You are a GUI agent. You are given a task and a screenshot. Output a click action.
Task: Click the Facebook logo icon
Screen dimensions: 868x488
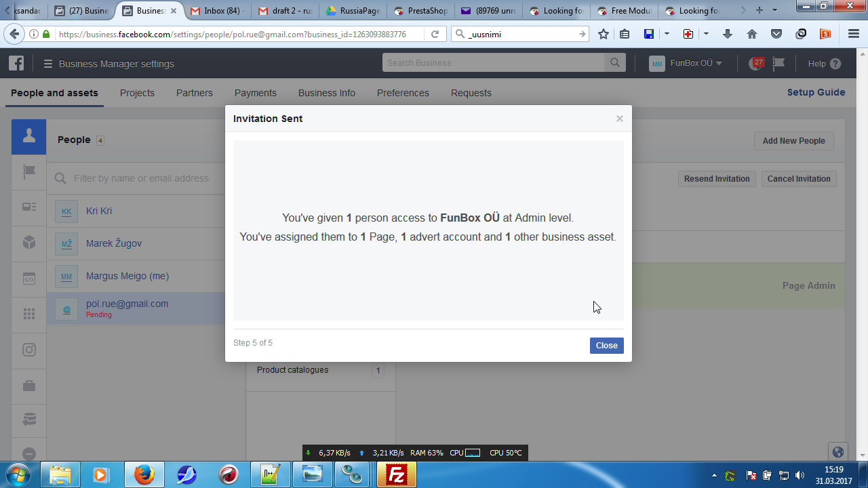pyautogui.click(x=16, y=64)
